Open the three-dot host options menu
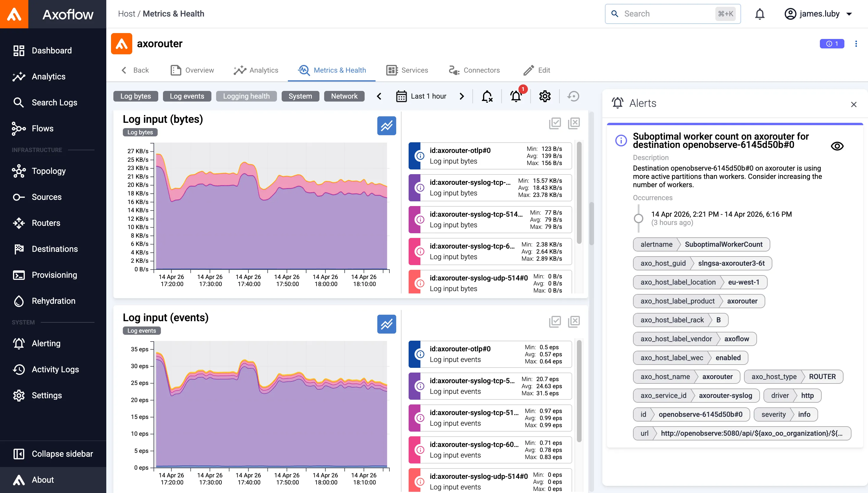 coord(856,44)
